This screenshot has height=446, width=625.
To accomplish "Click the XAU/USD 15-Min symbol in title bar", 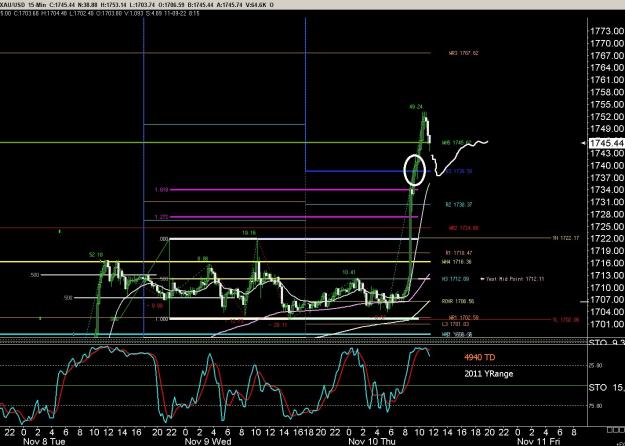I will point(25,5).
